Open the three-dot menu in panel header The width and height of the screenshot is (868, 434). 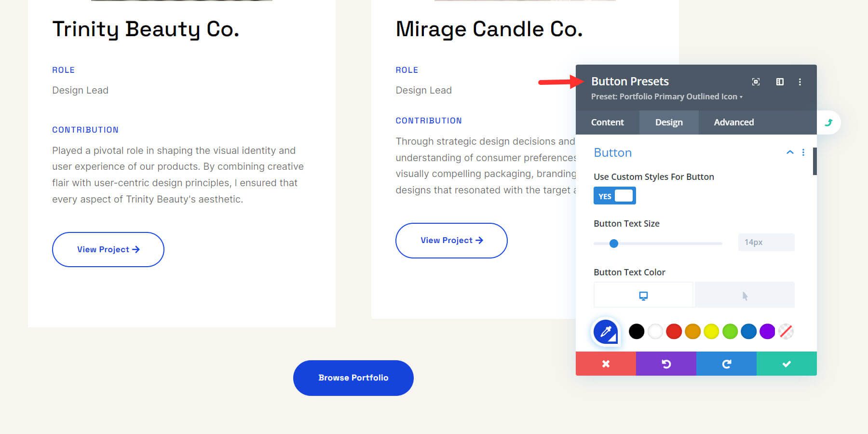click(x=800, y=82)
